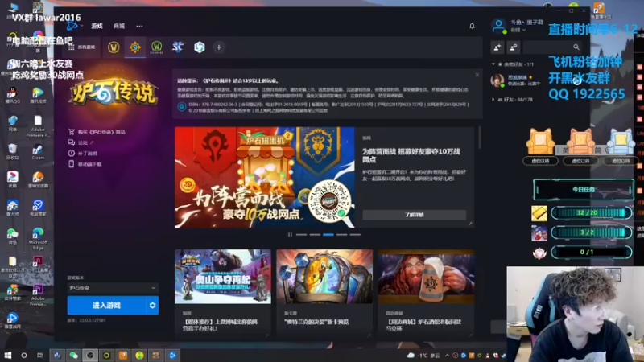This screenshot has width=644, height=362.
Task: Open the Battle.net logo menu
Action: (x=72, y=26)
